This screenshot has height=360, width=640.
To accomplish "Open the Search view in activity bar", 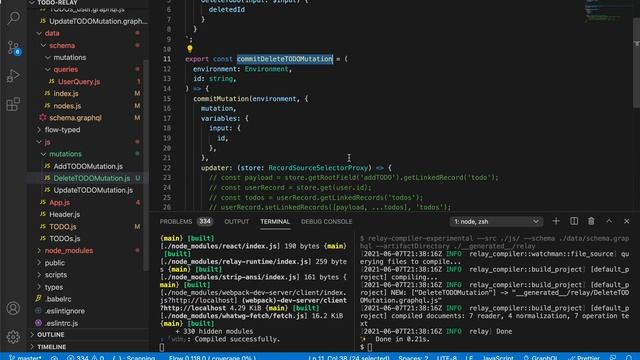I will tap(13, 18).
